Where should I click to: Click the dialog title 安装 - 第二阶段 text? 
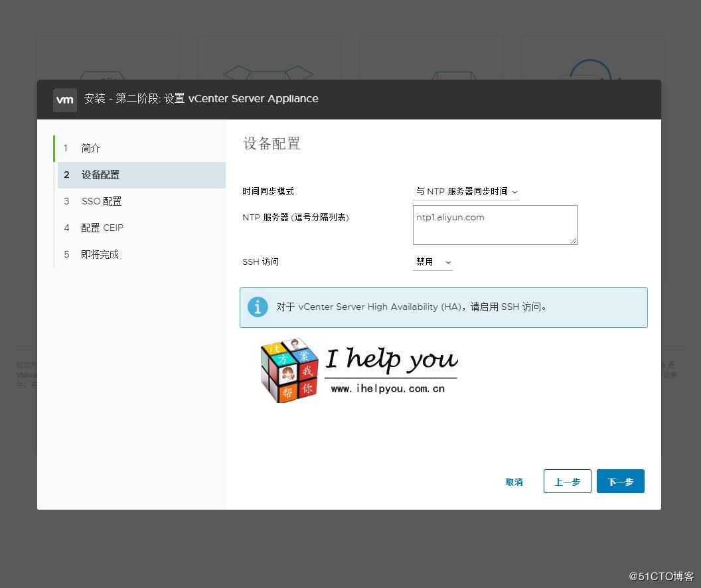(x=201, y=99)
